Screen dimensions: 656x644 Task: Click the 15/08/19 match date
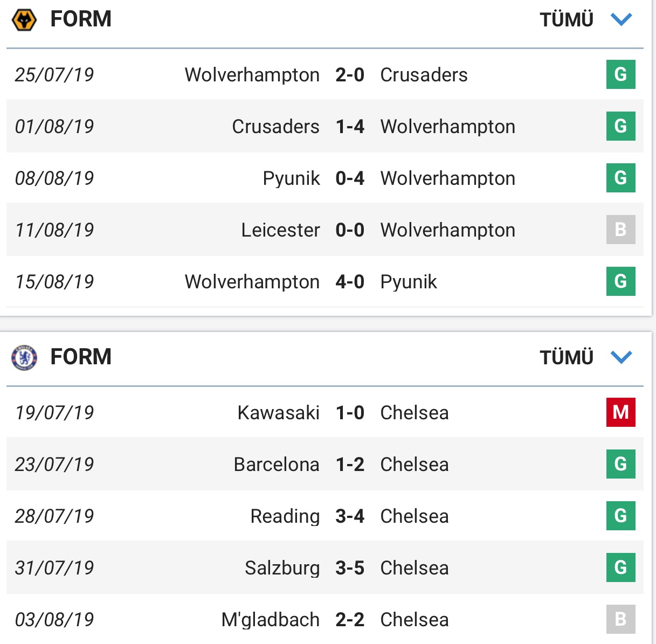click(54, 282)
